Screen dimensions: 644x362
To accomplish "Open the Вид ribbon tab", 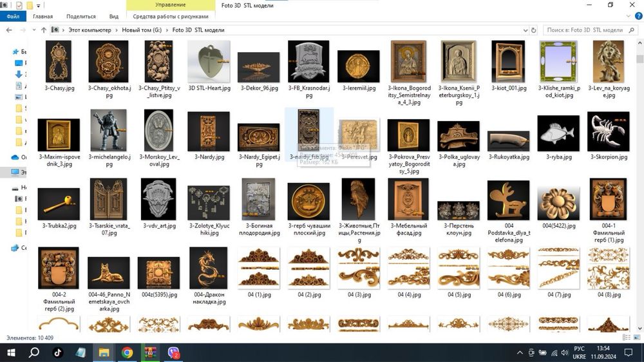I will coord(114,17).
